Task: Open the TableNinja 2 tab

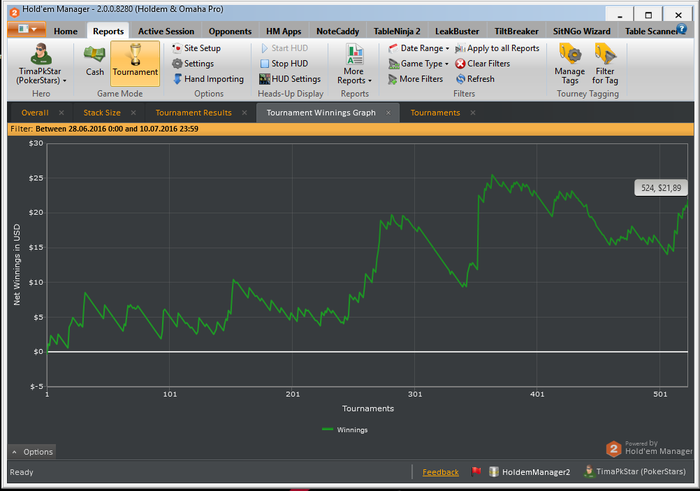Action: pyautogui.click(x=397, y=31)
